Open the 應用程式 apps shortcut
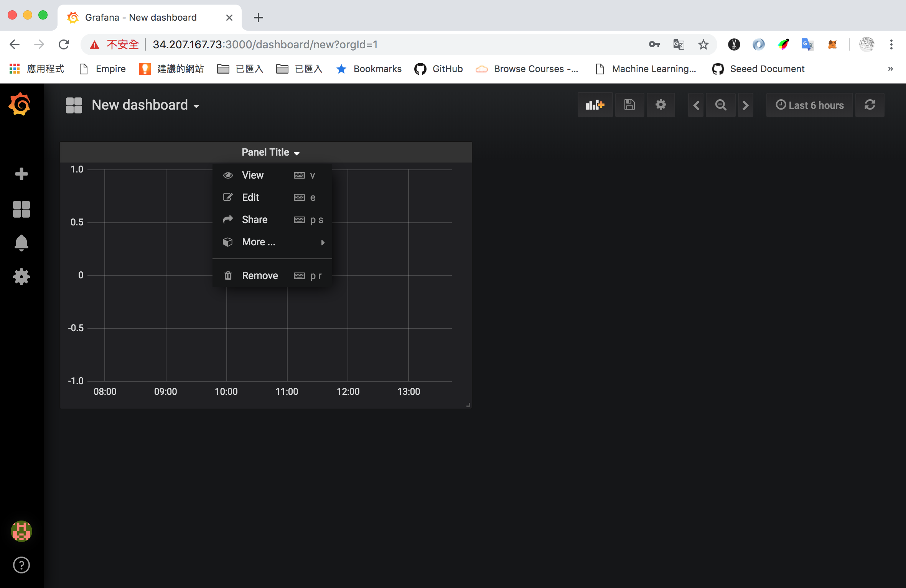Viewport: 906px width, 588px height. 36,69
